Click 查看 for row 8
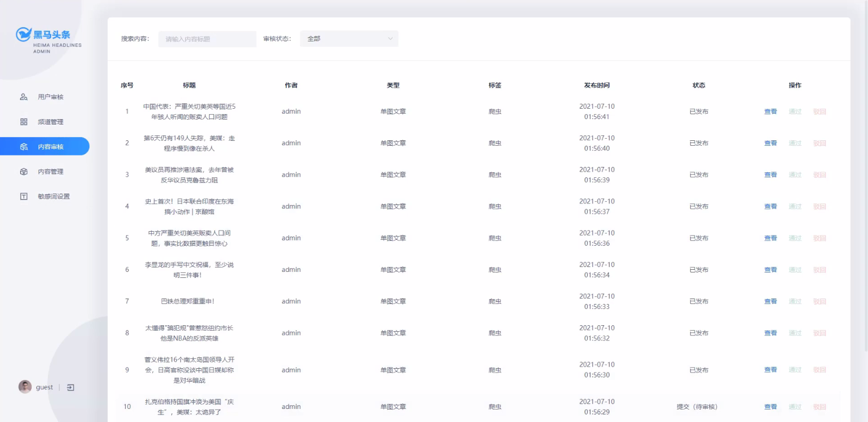 click(771, 333)
